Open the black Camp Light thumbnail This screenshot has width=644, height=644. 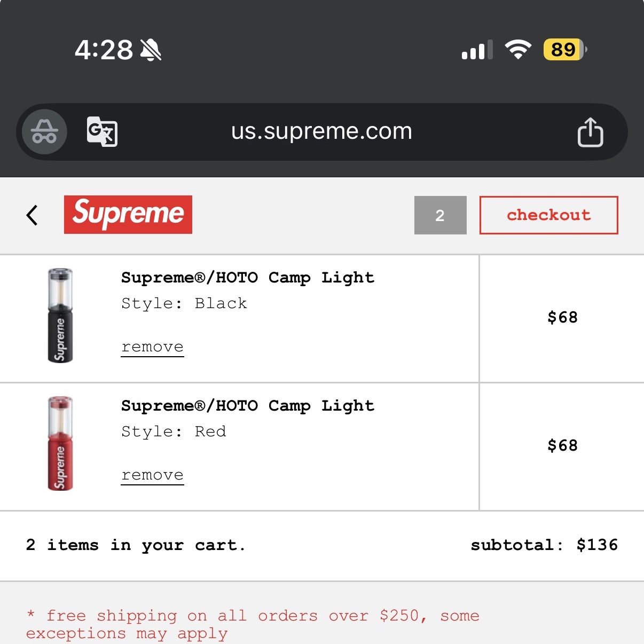[x=60, y=316]
